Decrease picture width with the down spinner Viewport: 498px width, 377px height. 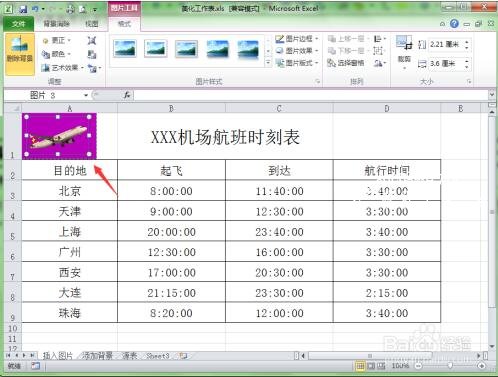click(x=467, y=67)
